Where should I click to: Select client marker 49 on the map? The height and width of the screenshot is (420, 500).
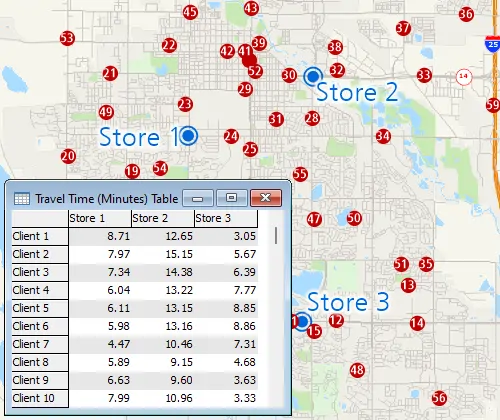106,112
